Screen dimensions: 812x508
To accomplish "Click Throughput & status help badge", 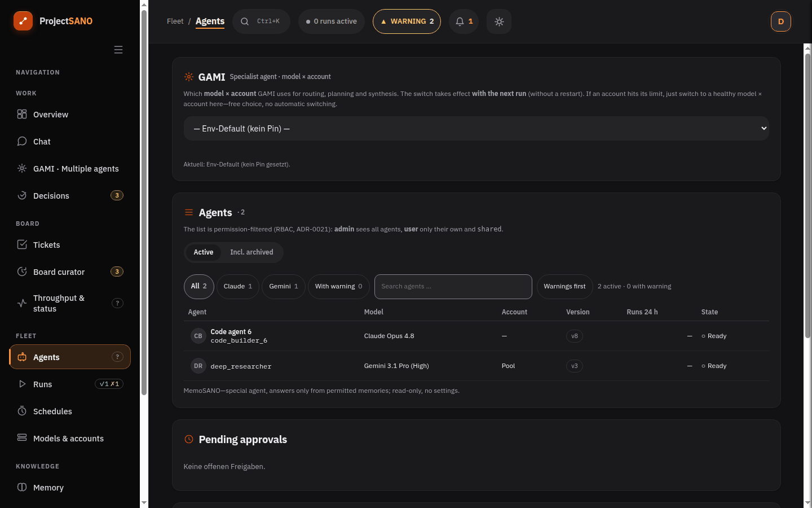I will coord(117,303).
